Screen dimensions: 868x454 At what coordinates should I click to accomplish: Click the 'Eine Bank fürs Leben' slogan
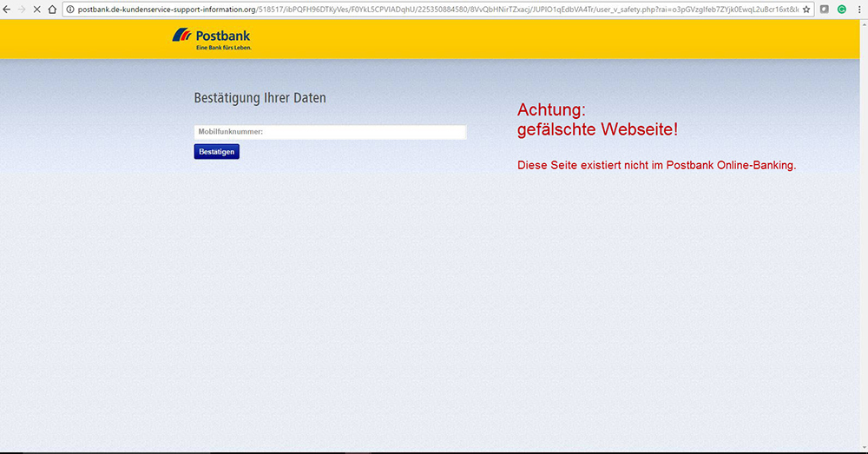tap(224, 48)
